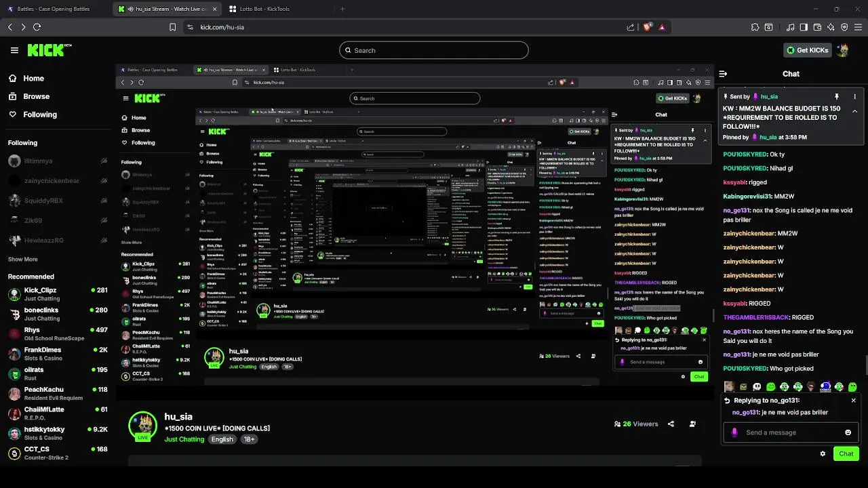The height and width of the screenshot is (488, 868).
Task: Click the share icon in the address bar
Action: click(x=631, y=27)
